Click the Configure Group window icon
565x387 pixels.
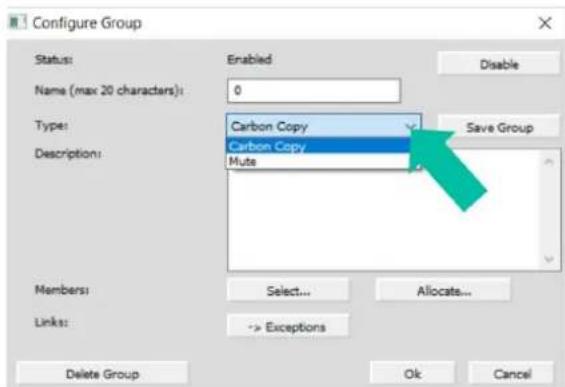coord(18,22)
